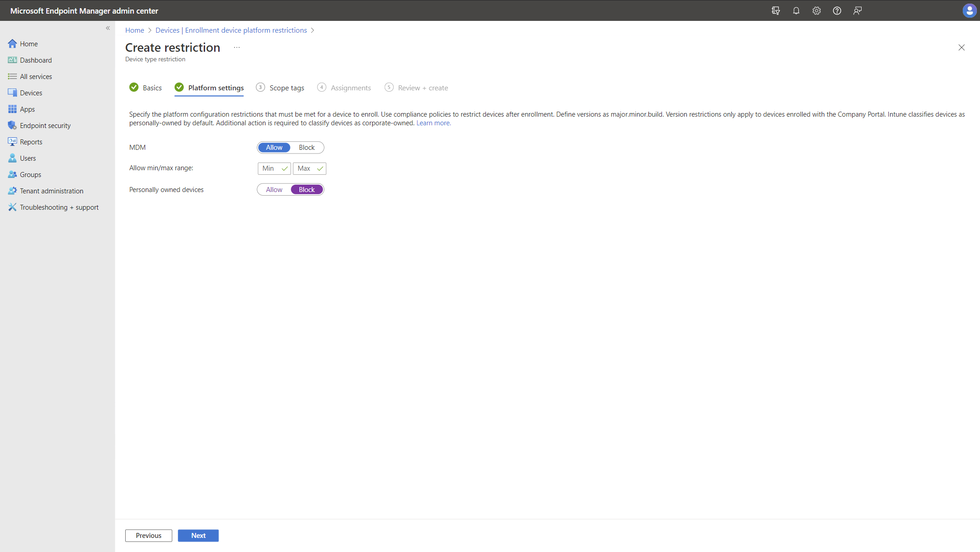Click the Troubleshooting + support wrench icon
This screenshot has width=980, height=552.
click(x=12, y=207)
